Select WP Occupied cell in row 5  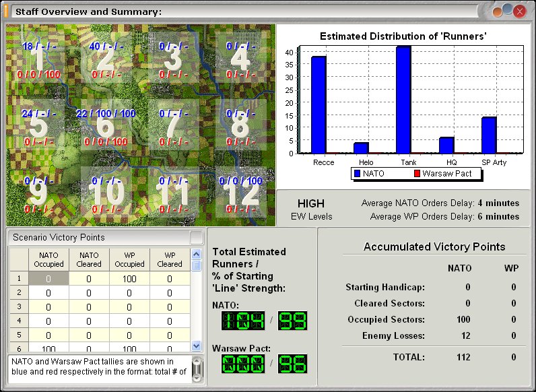(x=129, y=335)
